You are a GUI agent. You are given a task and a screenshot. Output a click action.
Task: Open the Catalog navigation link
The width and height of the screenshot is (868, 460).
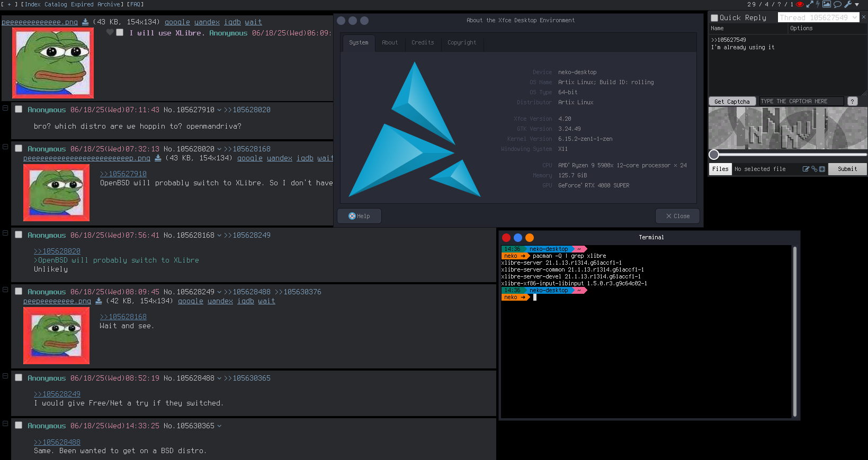point(56,4)
